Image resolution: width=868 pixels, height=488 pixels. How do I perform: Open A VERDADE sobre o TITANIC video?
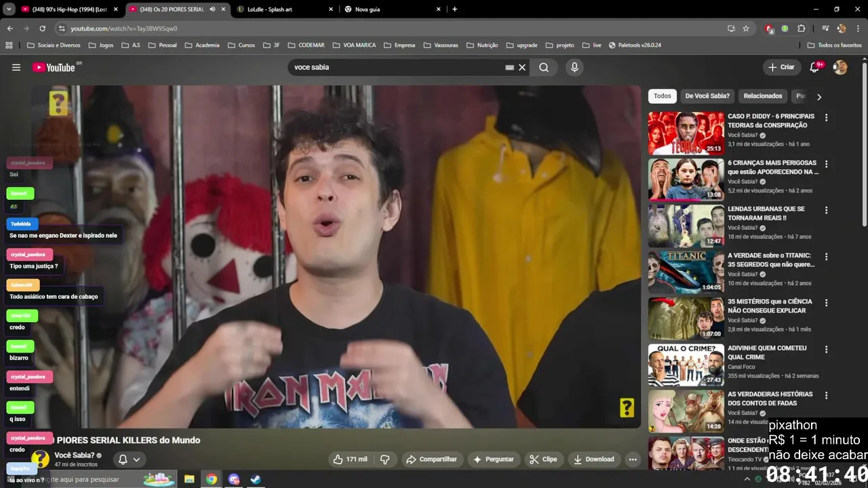click(x=686, y=272)
